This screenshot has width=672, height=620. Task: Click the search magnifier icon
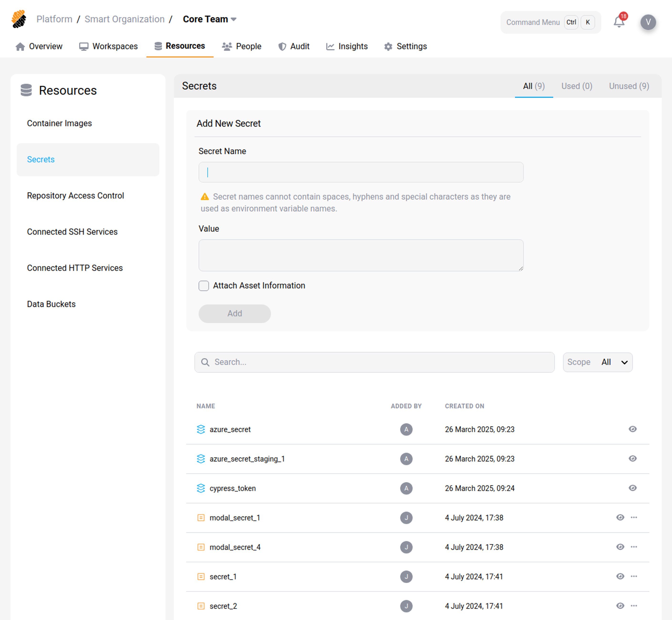(x=205, y=362)
